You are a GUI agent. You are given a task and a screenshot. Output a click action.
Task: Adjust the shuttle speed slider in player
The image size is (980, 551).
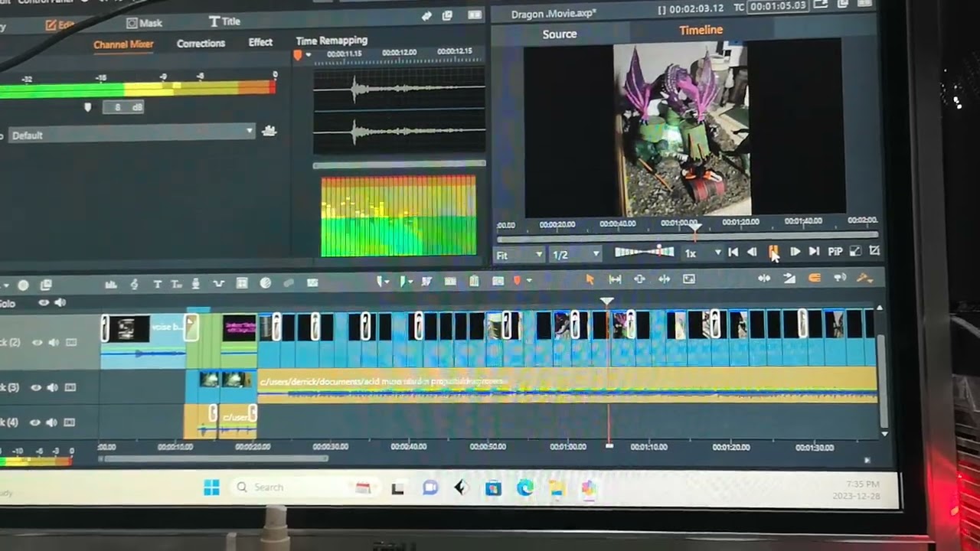tap(645, 252)
